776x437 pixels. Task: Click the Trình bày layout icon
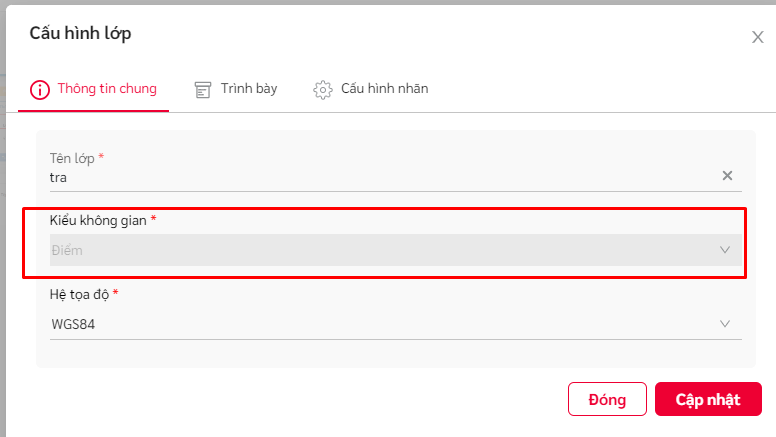202,90
